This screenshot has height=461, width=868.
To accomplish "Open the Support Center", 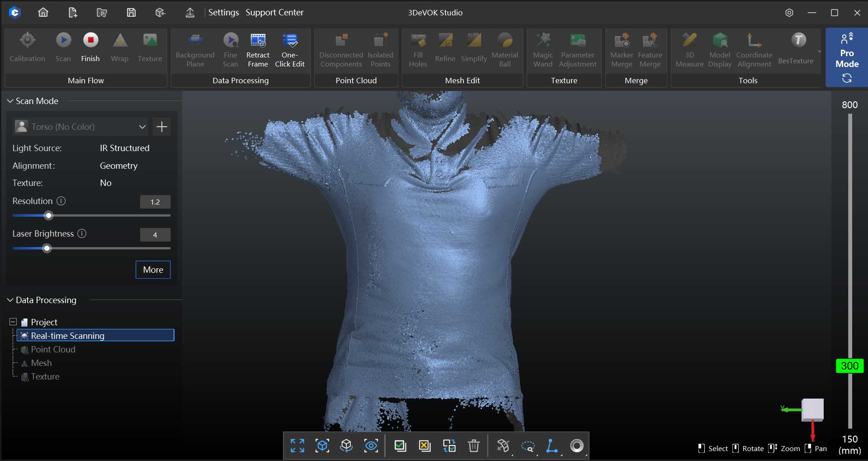I will click(x=274, y=12).
